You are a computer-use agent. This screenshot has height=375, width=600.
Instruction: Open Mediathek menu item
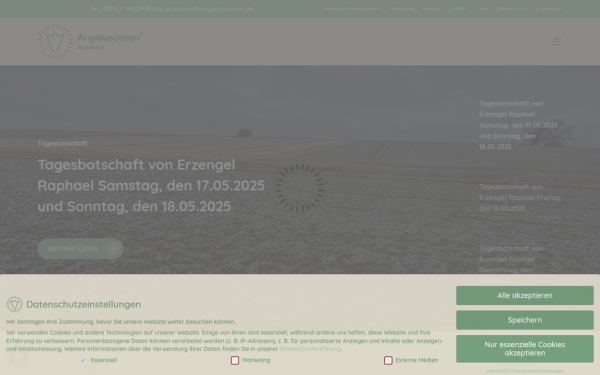(401, 8)
